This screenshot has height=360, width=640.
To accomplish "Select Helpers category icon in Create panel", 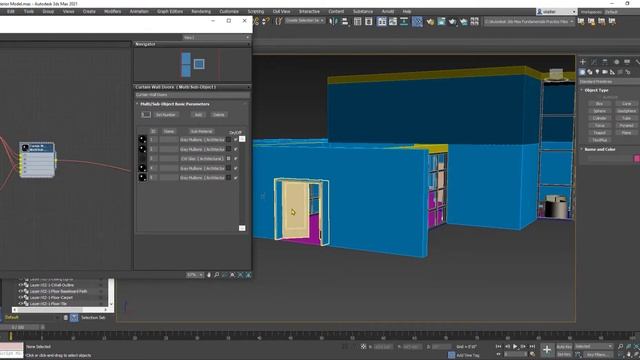I will 612,72.
